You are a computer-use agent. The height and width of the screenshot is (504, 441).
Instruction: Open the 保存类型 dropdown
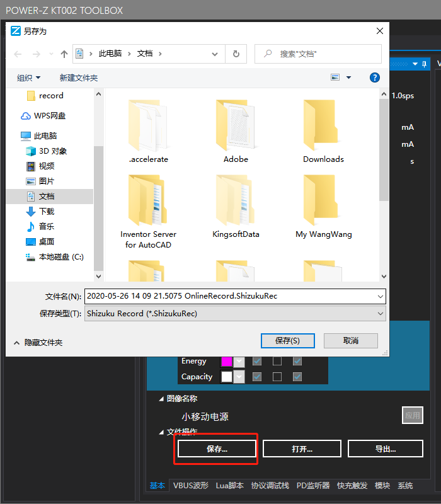(x=381, y=314)
